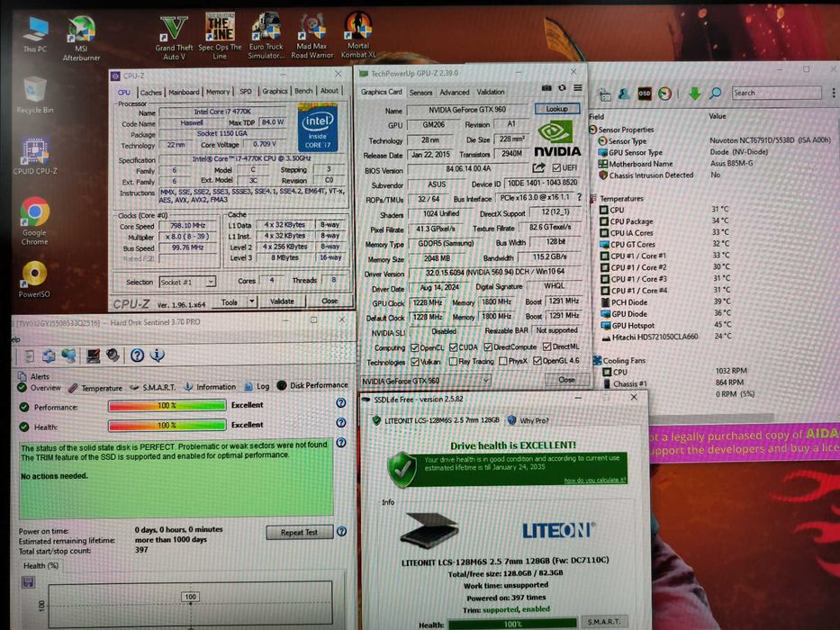Open the This PC desktop icon
Viewport: 840px width, 630px height.
(x=35, y=35)
